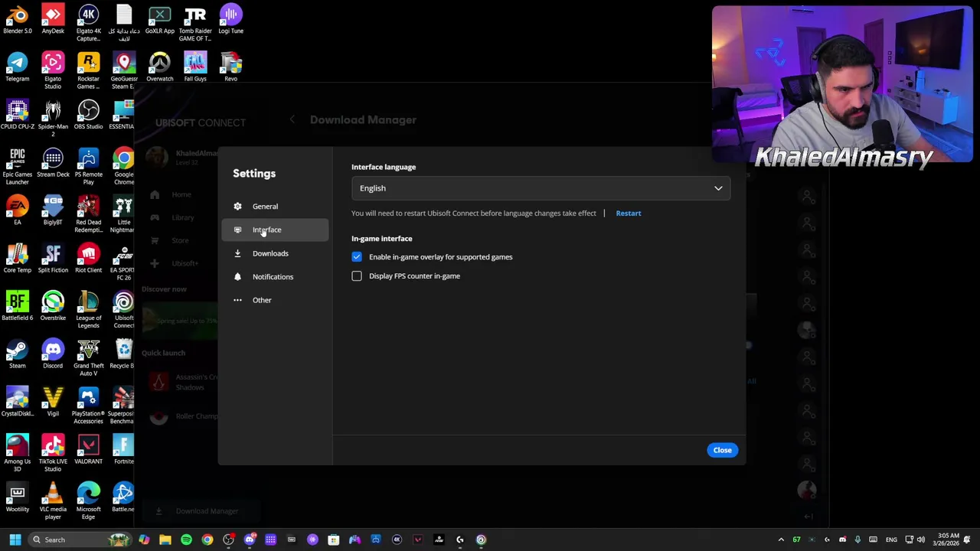
Task: Open Fall Guys desktop shortcut
Action: click(x=195, y=67)
